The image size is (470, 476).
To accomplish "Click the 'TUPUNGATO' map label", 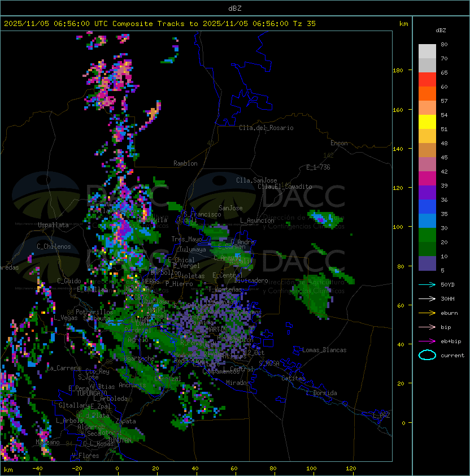I will coord(92,393).
